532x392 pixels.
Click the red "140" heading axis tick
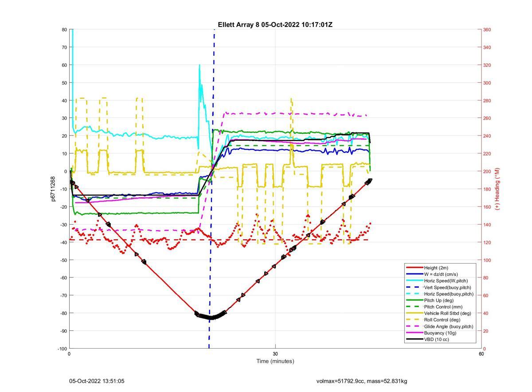point(487,225)
